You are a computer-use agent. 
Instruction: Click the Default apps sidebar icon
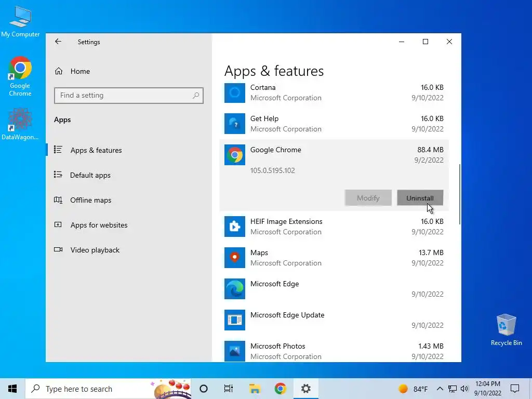point(58,175)
